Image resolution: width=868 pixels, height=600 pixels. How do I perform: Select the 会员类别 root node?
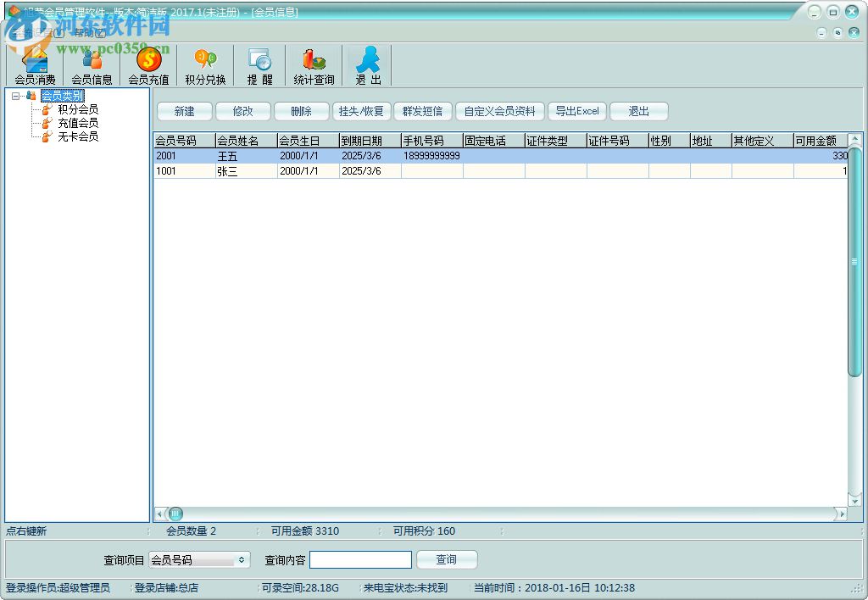(x=62, y=96)
